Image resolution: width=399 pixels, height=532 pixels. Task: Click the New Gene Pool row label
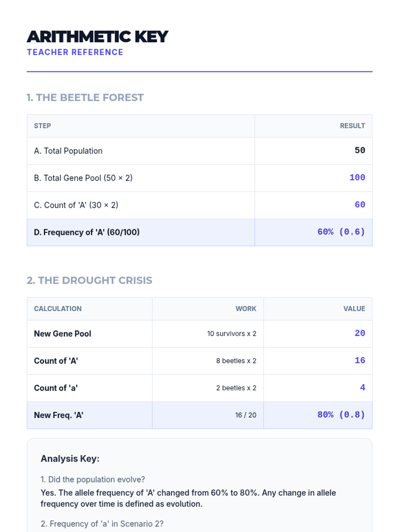point(63,334)
